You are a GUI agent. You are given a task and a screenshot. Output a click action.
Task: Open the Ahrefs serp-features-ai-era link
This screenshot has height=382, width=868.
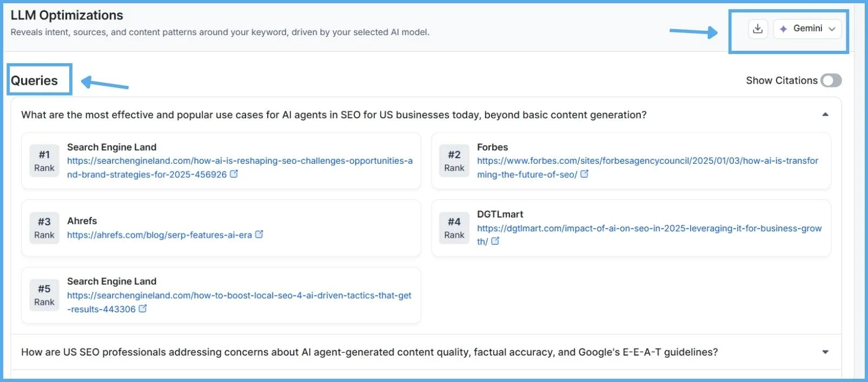160,235
